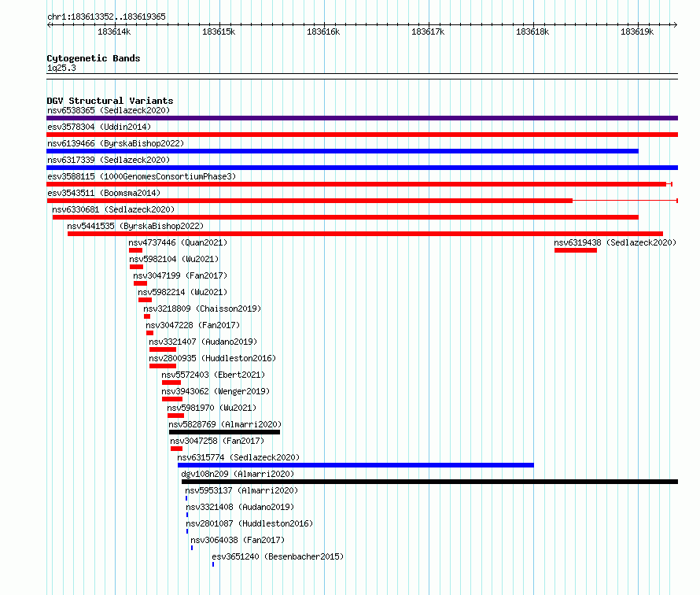The height and width of the screenshot is (595, 700).
Task: Open nsv3218809 (Chaisson2019) label
Action: [202, 309]
